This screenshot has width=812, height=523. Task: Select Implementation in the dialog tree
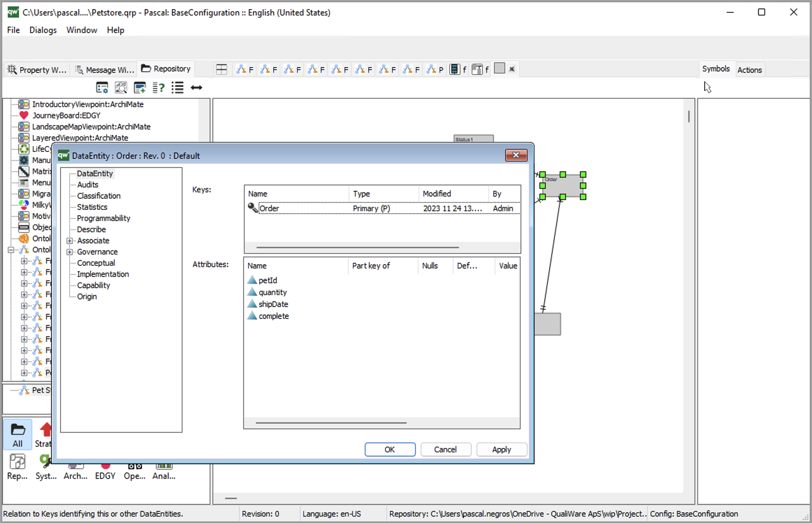[103, 274]
